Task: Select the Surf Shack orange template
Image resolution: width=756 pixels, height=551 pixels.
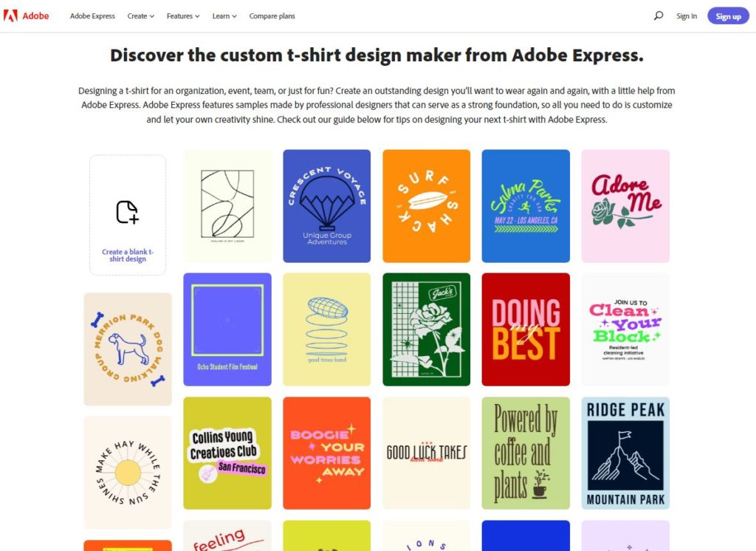Action: tap(426, 206)
